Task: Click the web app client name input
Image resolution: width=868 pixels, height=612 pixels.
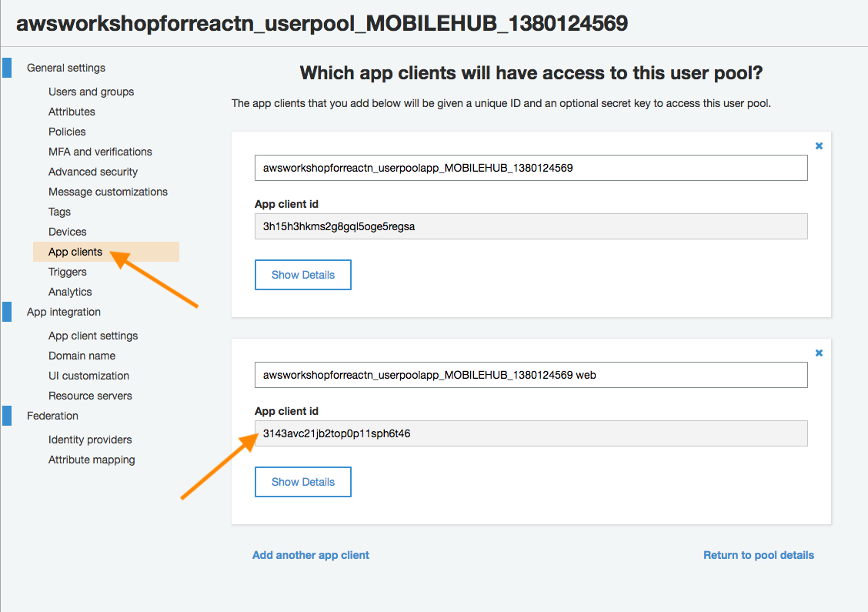Action: point(531,375)
